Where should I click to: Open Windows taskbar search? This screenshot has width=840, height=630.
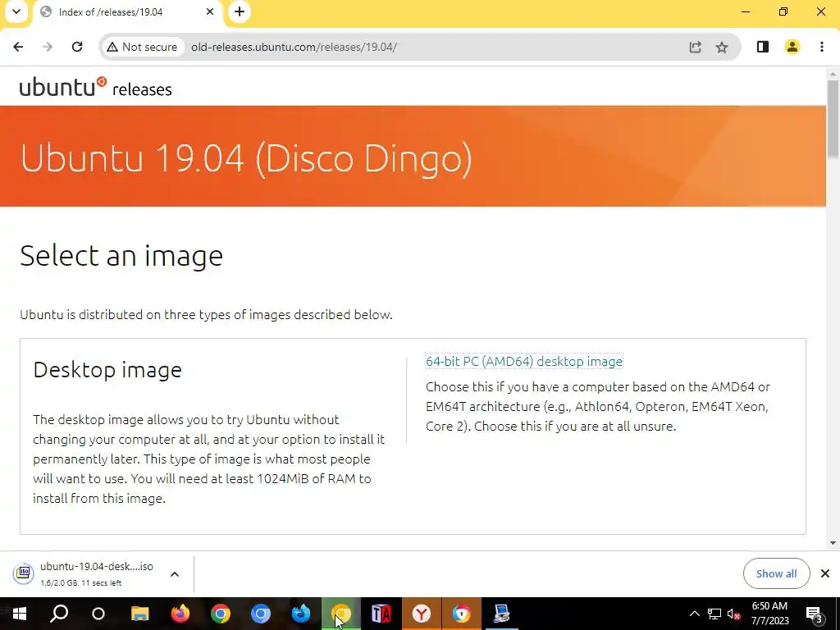[x=59, y=614]
